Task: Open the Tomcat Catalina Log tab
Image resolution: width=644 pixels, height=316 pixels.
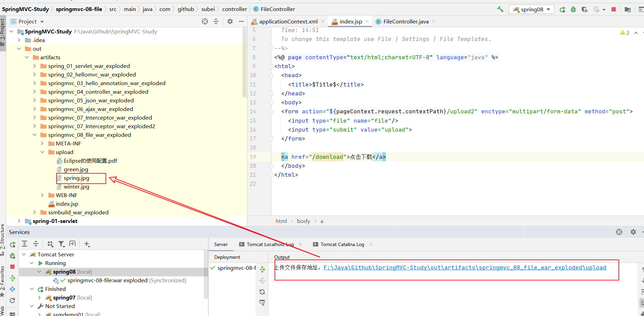Action: coord(342,244)
